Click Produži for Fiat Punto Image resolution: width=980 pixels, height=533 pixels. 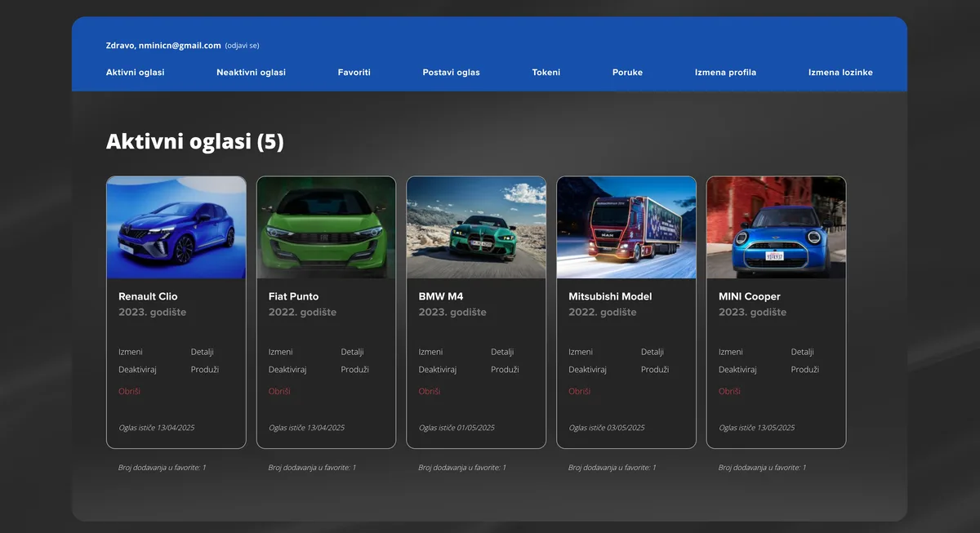click(x=355, y=370)
